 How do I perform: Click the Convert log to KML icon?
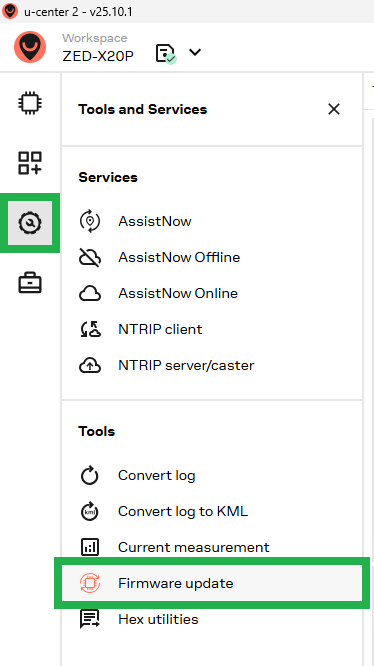coord(90,511)
